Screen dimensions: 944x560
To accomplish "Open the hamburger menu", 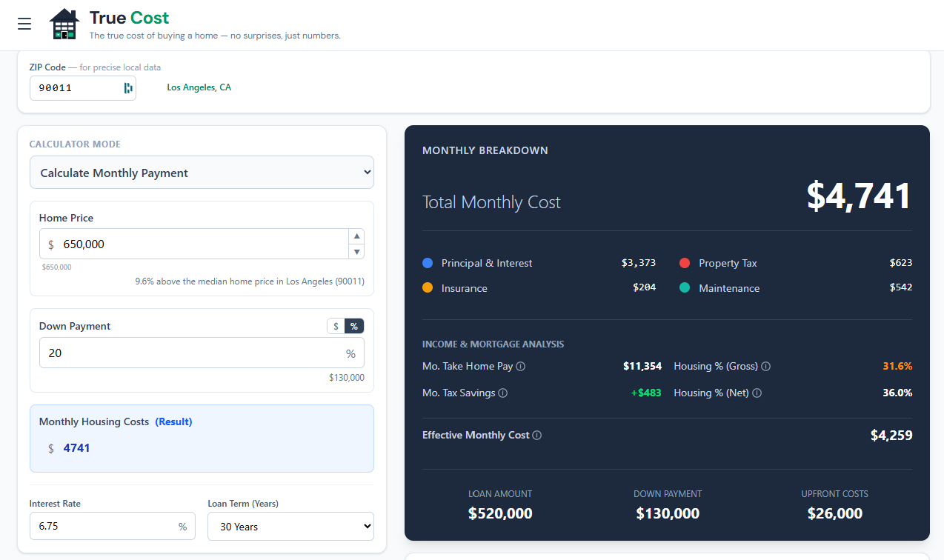I will tap(24, 24).
